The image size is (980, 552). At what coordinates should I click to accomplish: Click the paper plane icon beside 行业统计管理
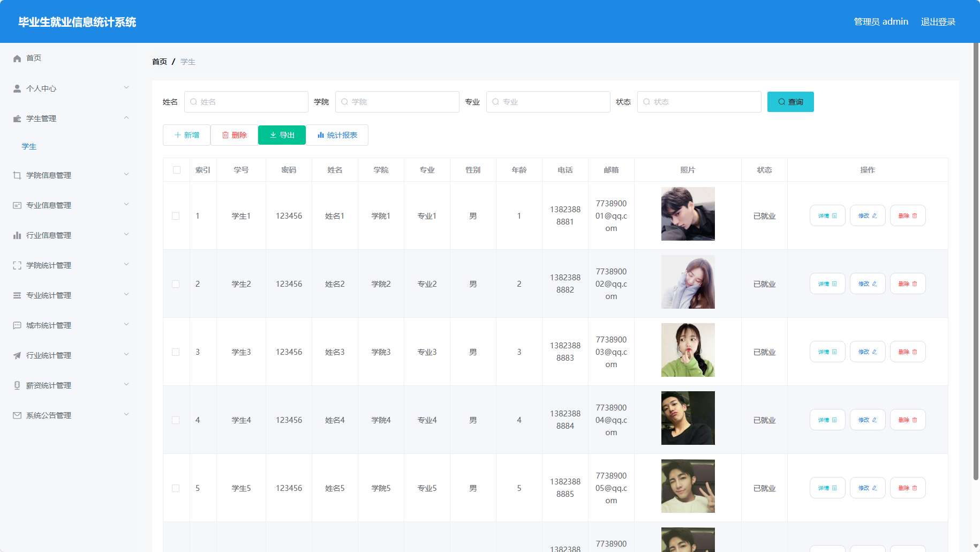[17, 355]
